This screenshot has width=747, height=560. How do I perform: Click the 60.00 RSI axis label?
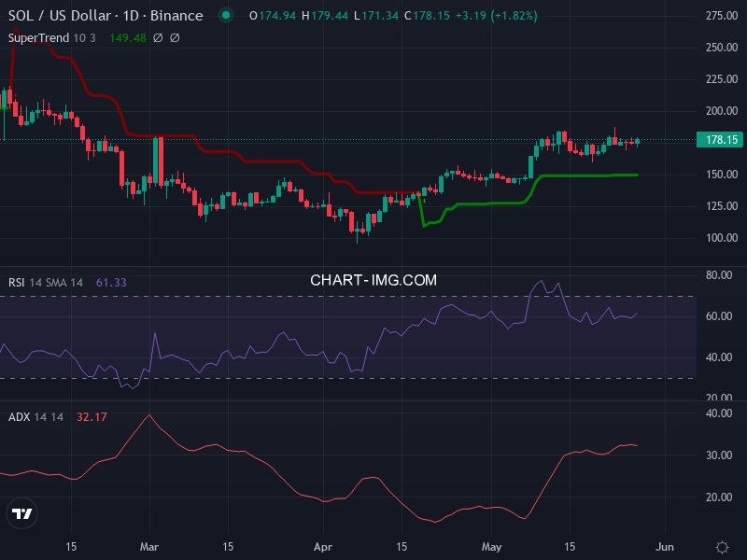click(719, 316)
